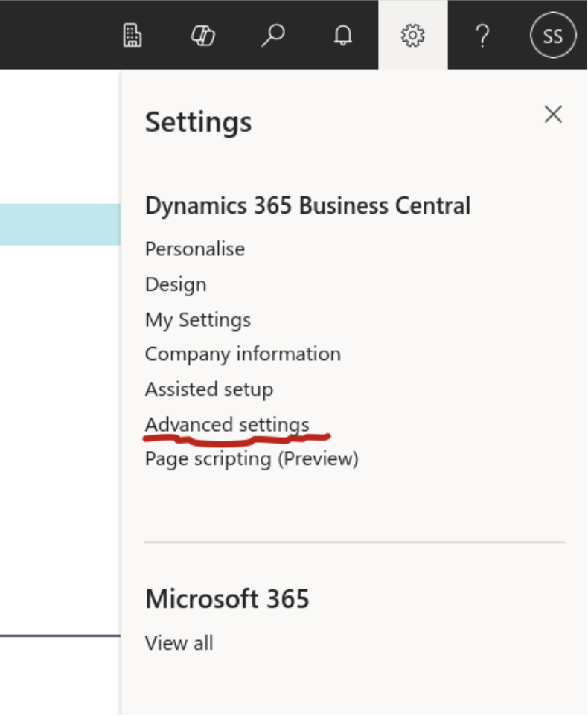588x716 pixels.
Task: Open the company/environment building icon
Action: click(132, 35)
